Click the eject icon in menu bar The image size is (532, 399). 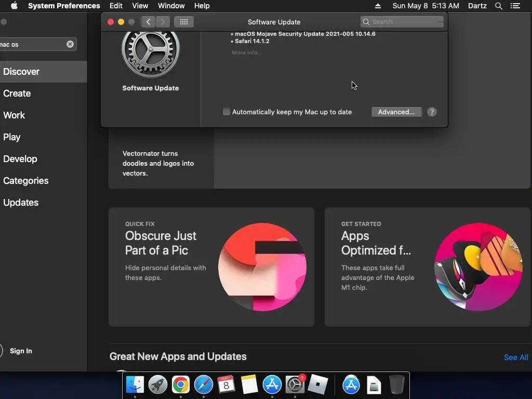pyautogui.click(x=378, y=6)
